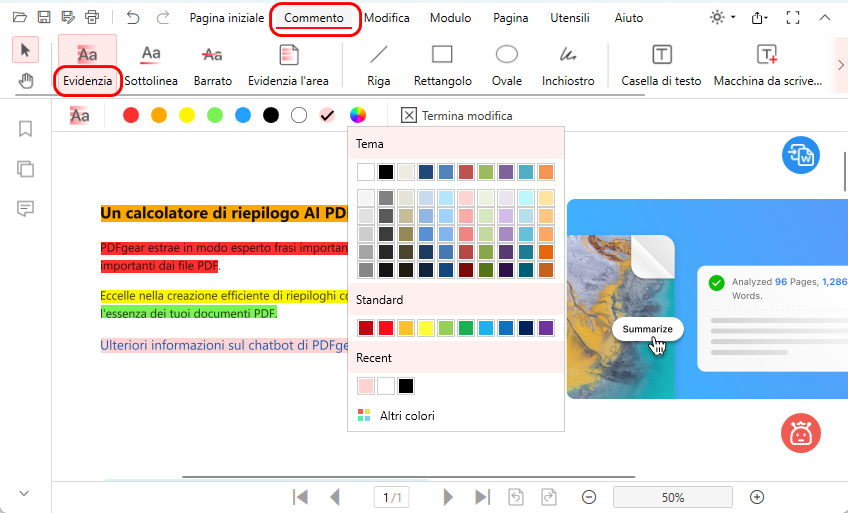The image size is (848, 513).
Task: Open the Pagina iniziale tab
Action: point(227,18)
